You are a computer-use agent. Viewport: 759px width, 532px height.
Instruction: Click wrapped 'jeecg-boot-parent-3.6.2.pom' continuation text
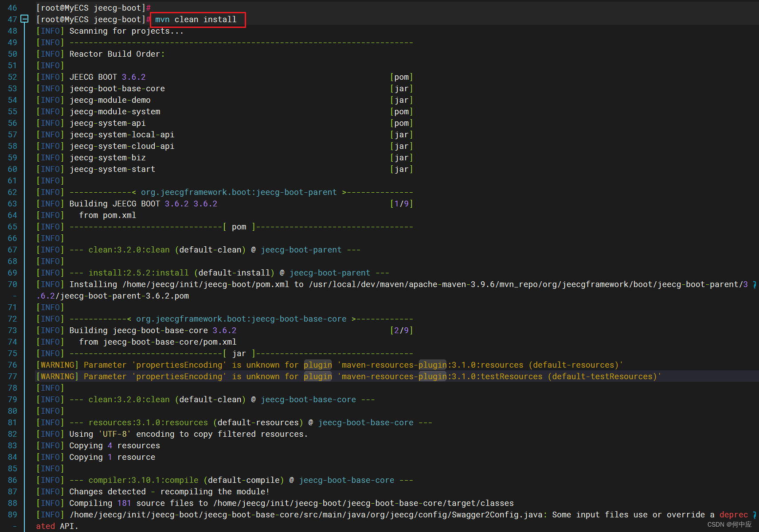coord(124,296)
